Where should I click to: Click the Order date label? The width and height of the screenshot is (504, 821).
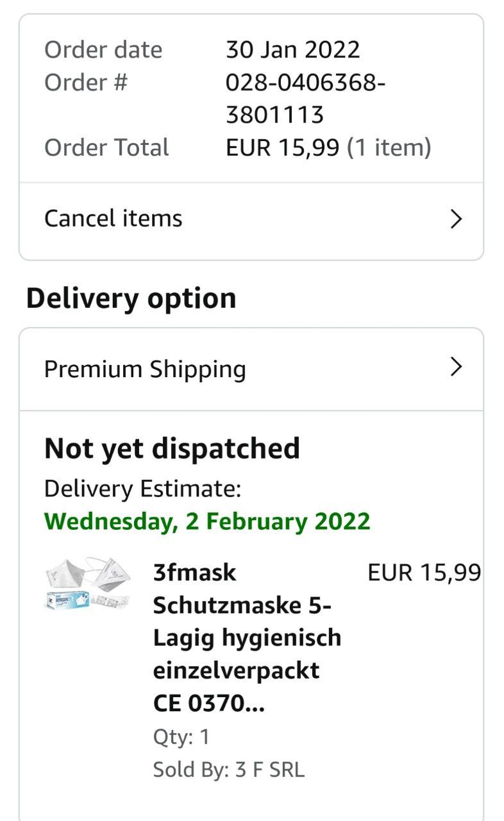pyautogui.click(x=103, y=50)
